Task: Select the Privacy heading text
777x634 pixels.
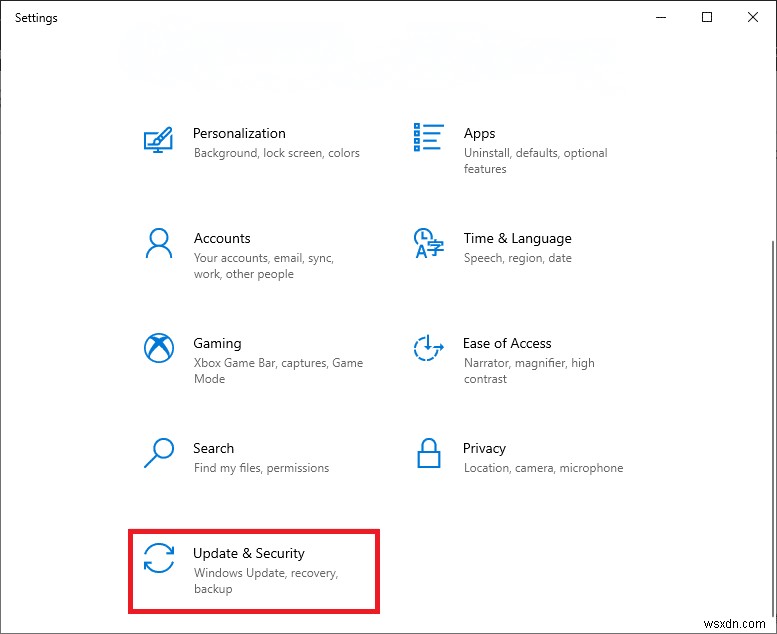Action: coord(484,448)
